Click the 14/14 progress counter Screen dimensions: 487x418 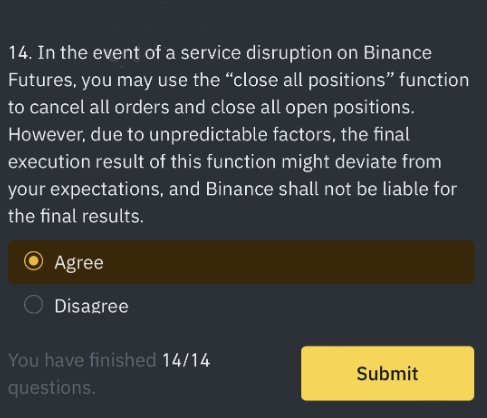186,360
